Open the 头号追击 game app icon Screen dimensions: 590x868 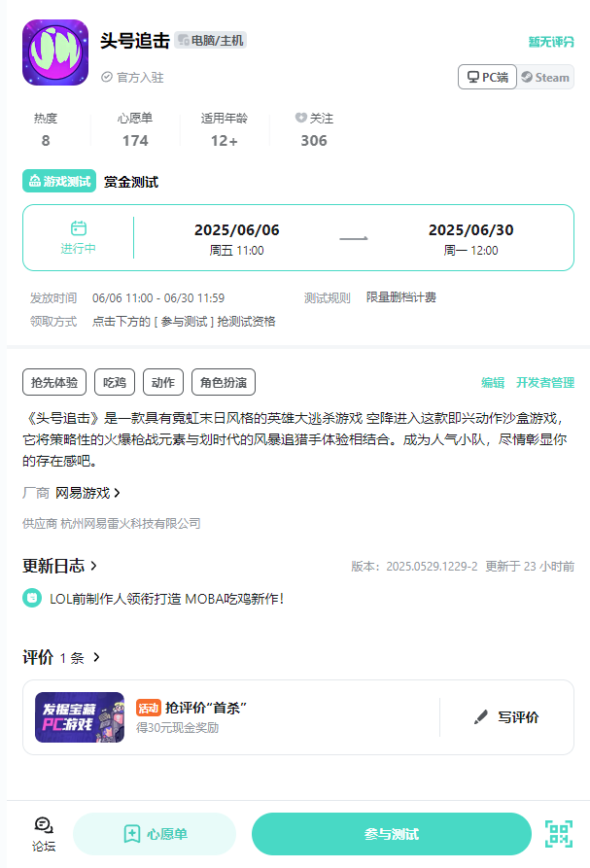click(55, 52)
